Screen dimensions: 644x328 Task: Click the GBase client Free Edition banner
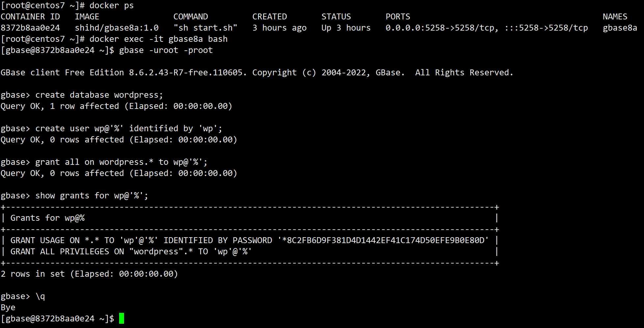(x=257, y=73)
